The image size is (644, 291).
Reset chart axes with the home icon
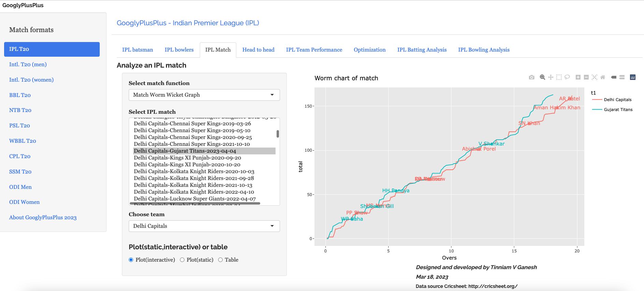click(603, 78)
